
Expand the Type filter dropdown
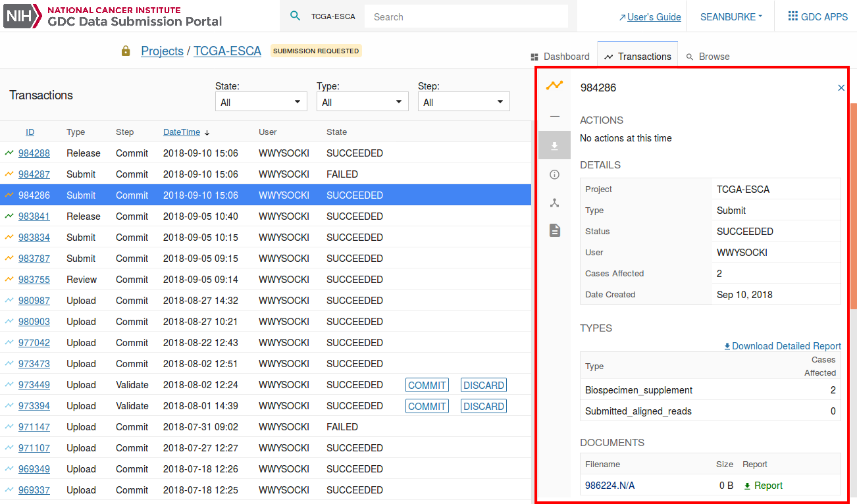click(x=362, y=102)
